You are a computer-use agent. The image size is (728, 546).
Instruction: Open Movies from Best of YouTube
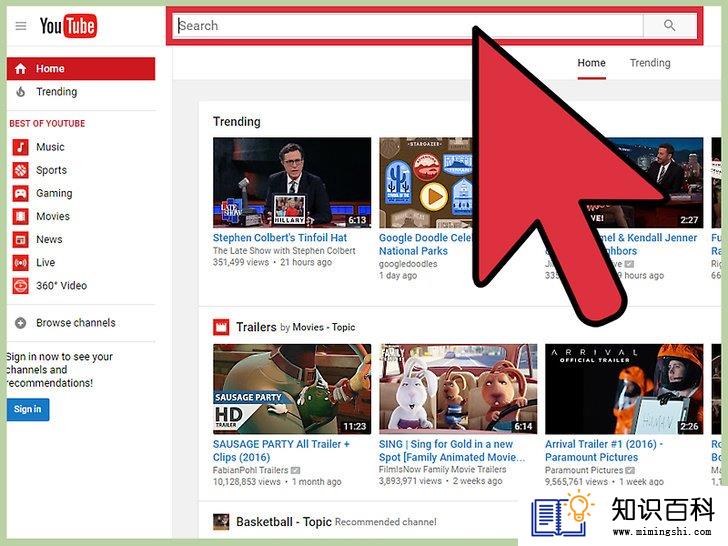tap(53, 216)
